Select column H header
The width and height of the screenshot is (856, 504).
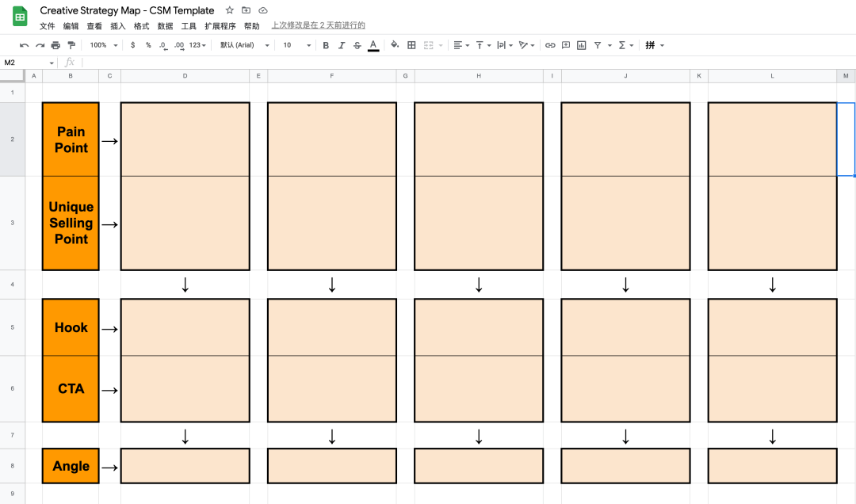pyautogui.click(x=479, y=76)
